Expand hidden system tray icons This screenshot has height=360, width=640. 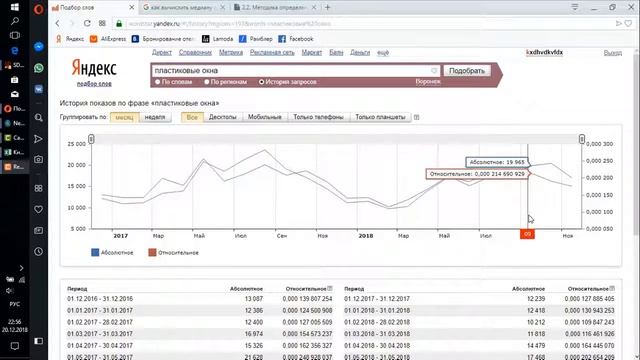point(21,268)
